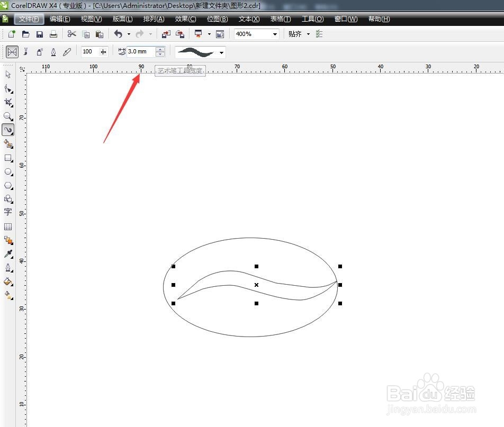Select the Pick tool arrow
The image size is (504, 427).
[x=8, y=75]
